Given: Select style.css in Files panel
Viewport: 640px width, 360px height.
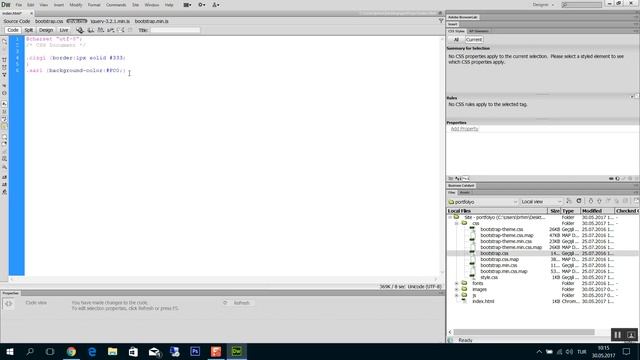Looking at the screenshot, I should tap(489, 277).
